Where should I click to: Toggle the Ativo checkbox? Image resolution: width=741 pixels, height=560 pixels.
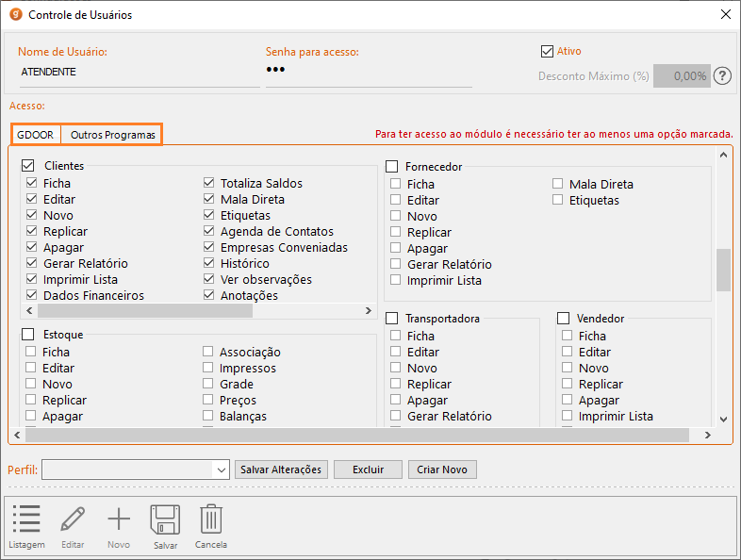[x=547, y=51]
